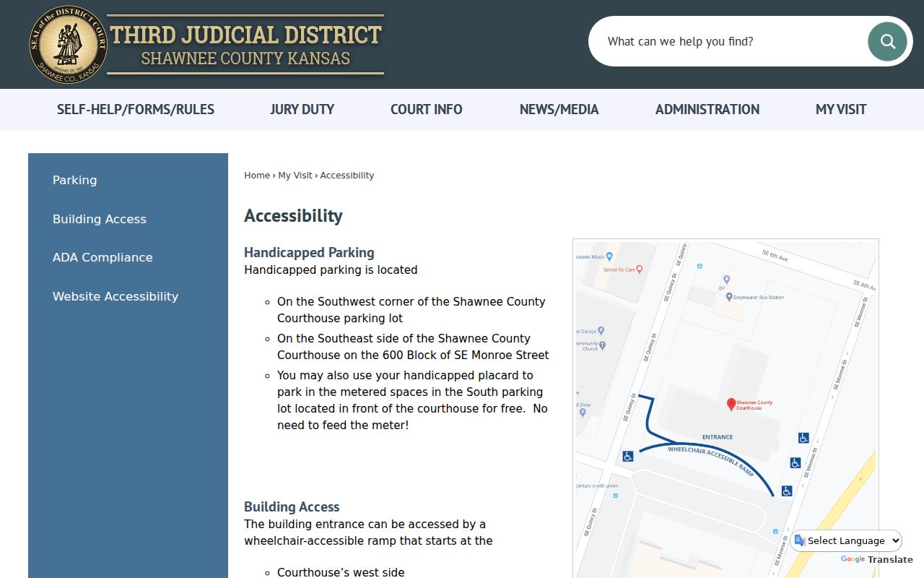Click the Google Translate link
The height and width of the screenshot is (578, 924).
click(877, 559)
